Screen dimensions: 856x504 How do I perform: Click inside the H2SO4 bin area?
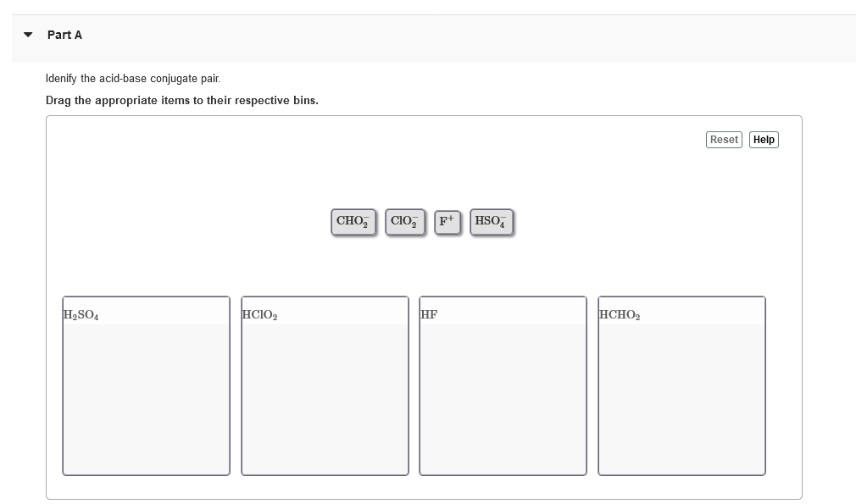146,394
